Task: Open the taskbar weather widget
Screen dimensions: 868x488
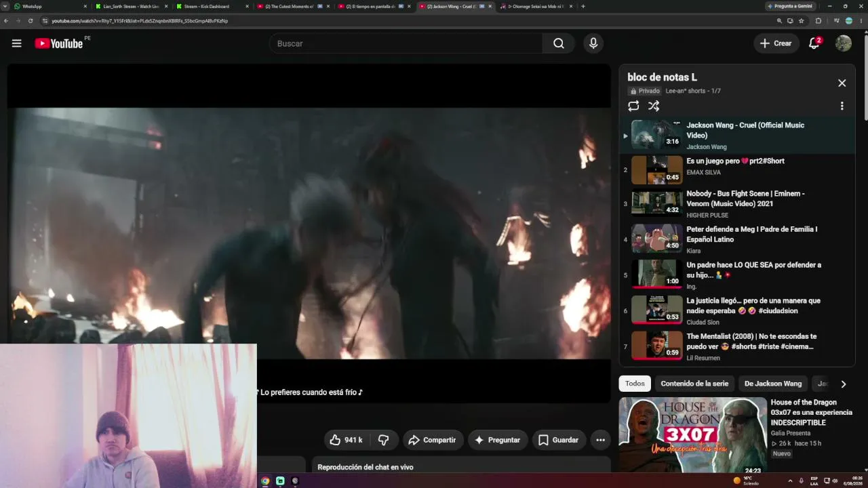Action: [746, 481]
